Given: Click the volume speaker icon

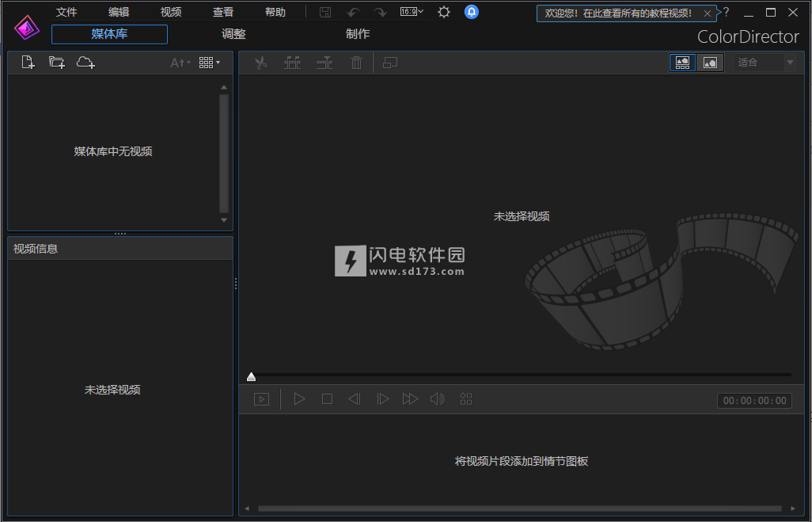Looking at the screenshot, I should [438, 399].
